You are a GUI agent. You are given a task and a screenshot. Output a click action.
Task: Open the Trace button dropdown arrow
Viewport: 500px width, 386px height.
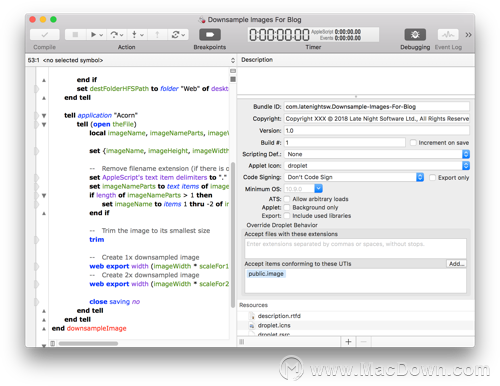tap(183, 35)
